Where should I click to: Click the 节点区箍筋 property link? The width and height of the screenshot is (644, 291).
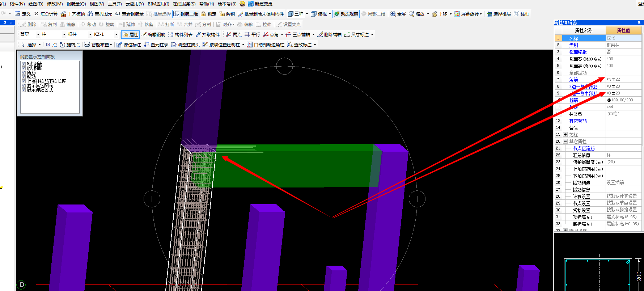point(584,148)
